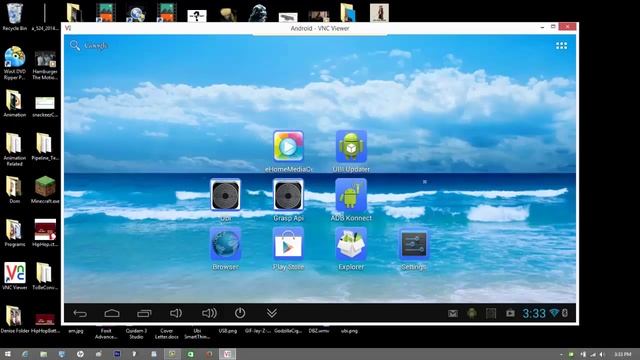Launch ADB Konnect app
The width and height of the screenshot is (640, 360).
(x=351, y=195)
